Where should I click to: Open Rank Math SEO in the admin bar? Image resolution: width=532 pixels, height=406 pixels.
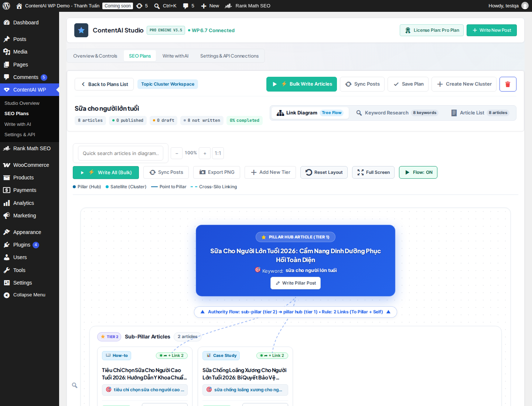pyautogui.click(x=248, y=6)
